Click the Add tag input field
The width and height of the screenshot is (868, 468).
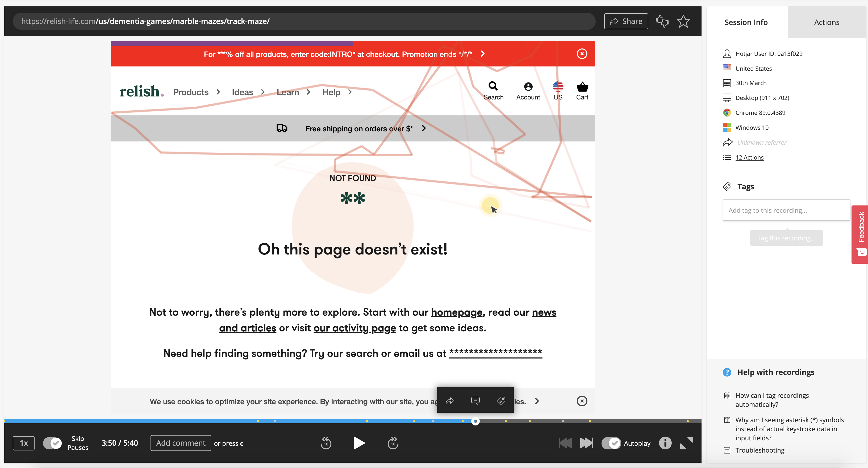786,210
